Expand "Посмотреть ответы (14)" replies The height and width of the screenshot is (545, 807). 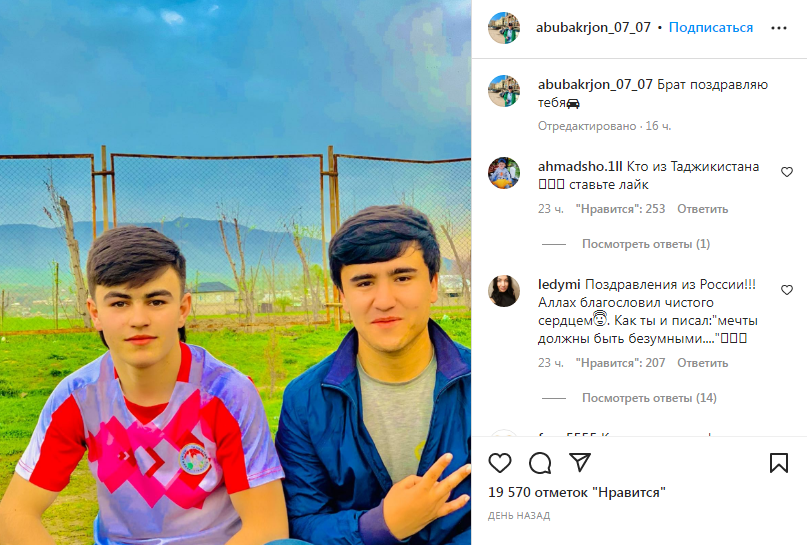pyautogui.click(x=649, y=398)
